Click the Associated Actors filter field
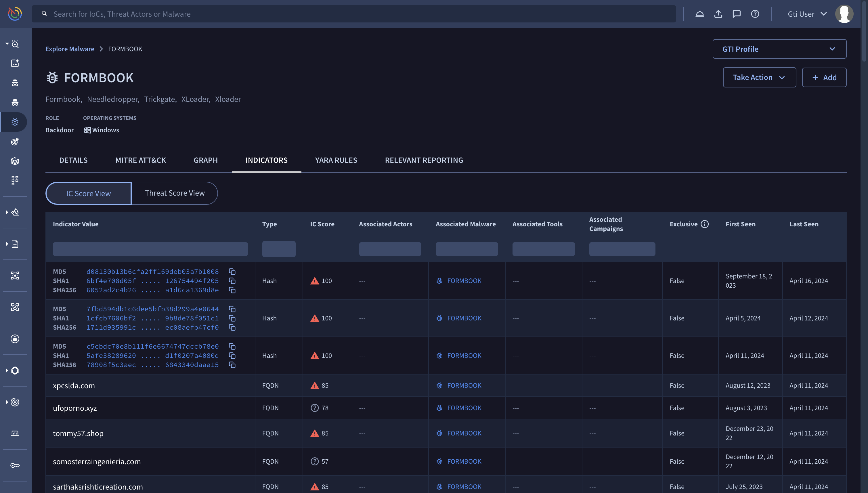Viewport: 868px width, 493px height. [x=390, y=249]
